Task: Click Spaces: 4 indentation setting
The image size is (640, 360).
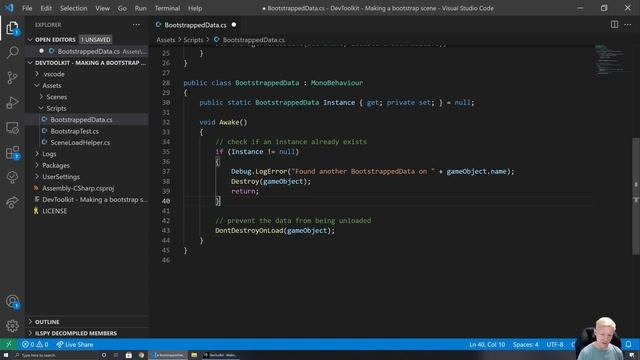Action: 526,344
